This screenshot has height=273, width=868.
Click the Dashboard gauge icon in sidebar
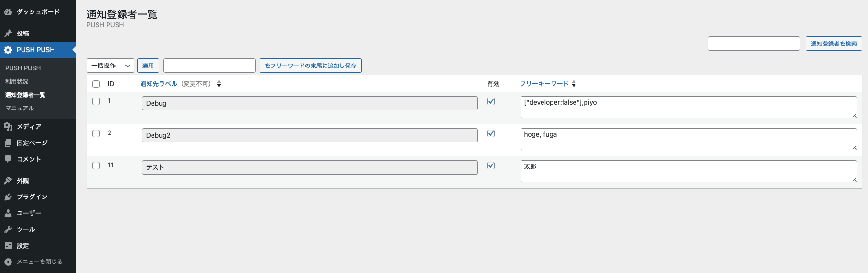[8, 12]
